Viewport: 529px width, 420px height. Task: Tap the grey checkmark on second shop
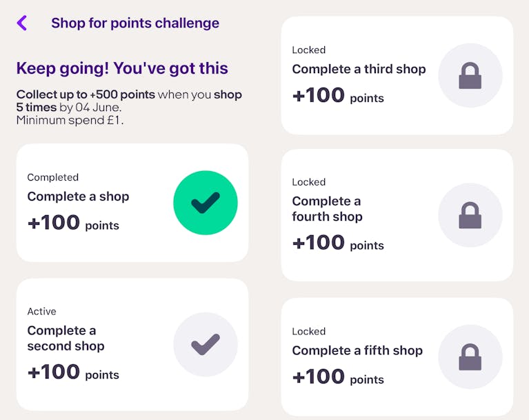click(x=206, y=344)
